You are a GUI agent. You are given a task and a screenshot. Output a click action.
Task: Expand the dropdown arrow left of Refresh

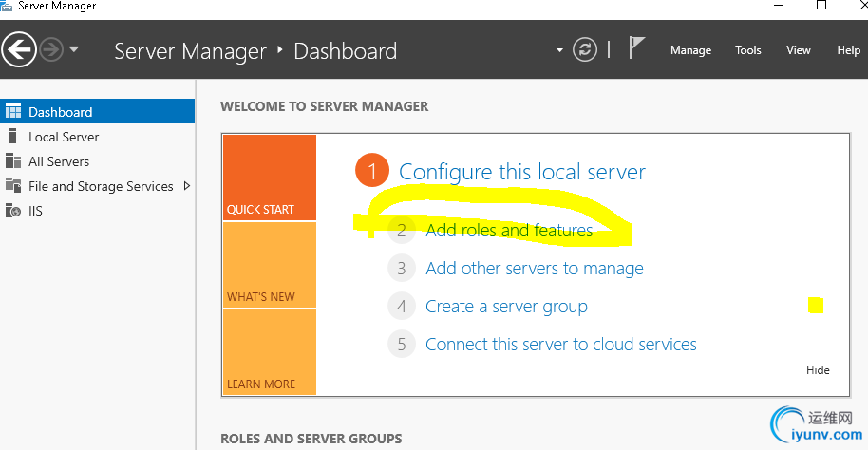pyautogui.click(x=559, y=50)
